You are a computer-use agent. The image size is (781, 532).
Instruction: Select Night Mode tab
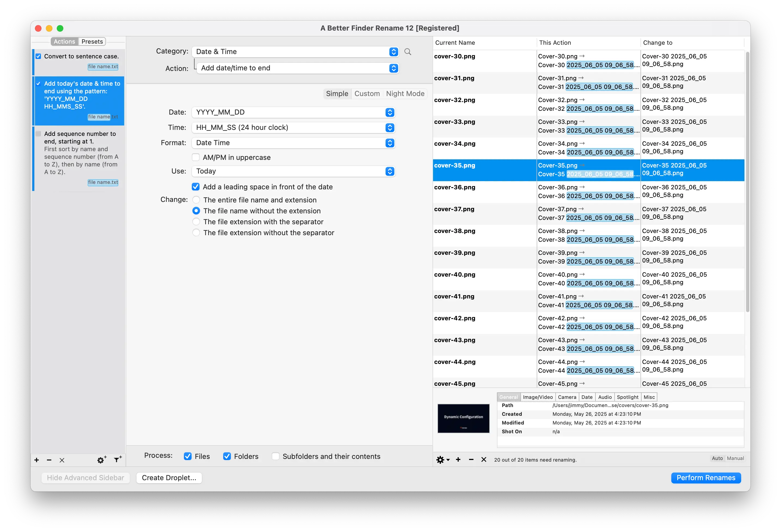405,94
